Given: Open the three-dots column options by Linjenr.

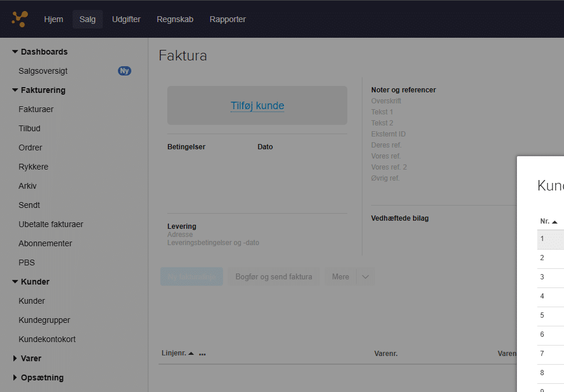Looking at the screenshot, I should (x=202, y=354).
